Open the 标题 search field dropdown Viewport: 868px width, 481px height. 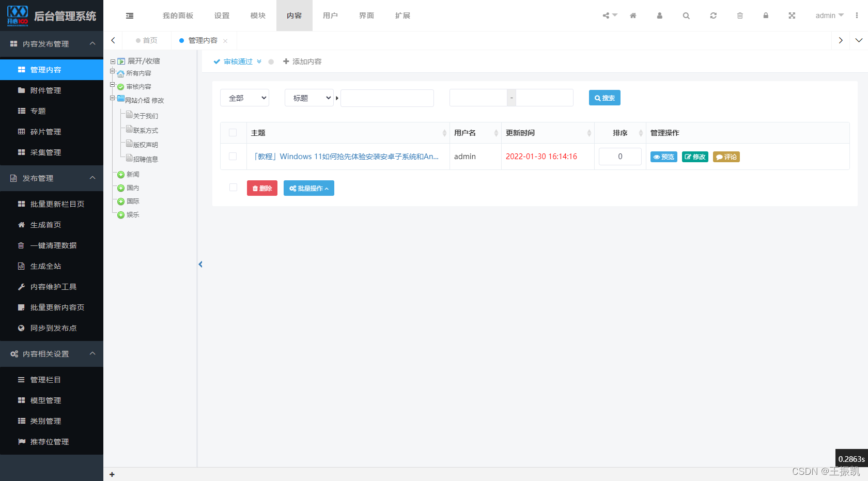(x=309, y=98)
